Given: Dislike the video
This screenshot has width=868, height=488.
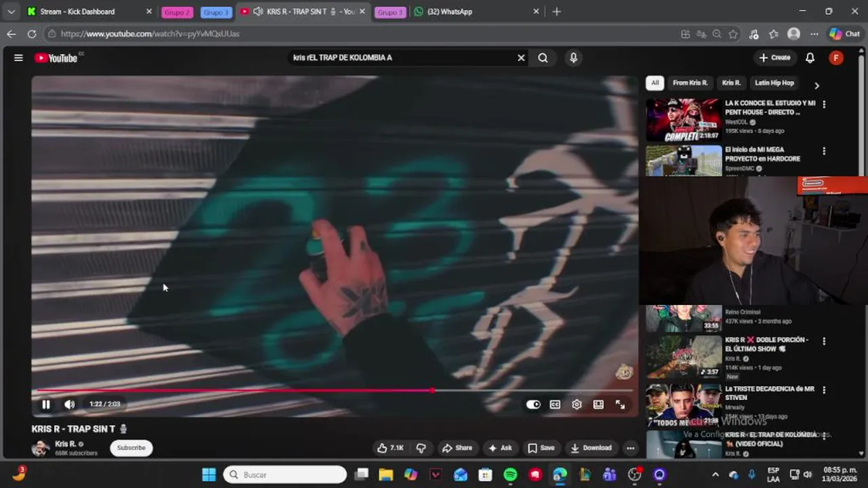Looking at the screenshot, I should 421,448.
